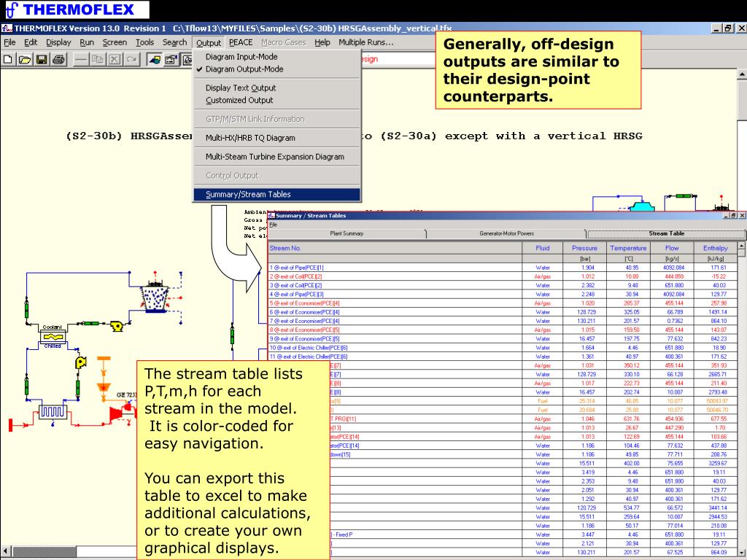Choose Diagram Input-Mode from Output menu
Screen dimensions: 747x560
coord(276,57)
